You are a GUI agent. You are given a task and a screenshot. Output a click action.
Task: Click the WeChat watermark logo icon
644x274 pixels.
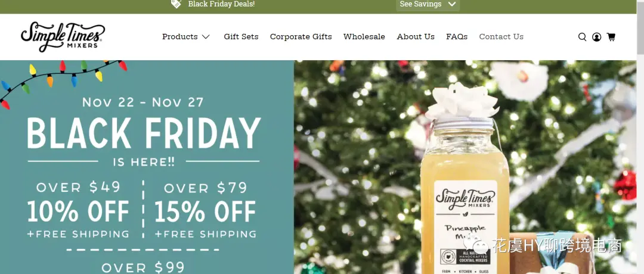(x=476, y=245)
